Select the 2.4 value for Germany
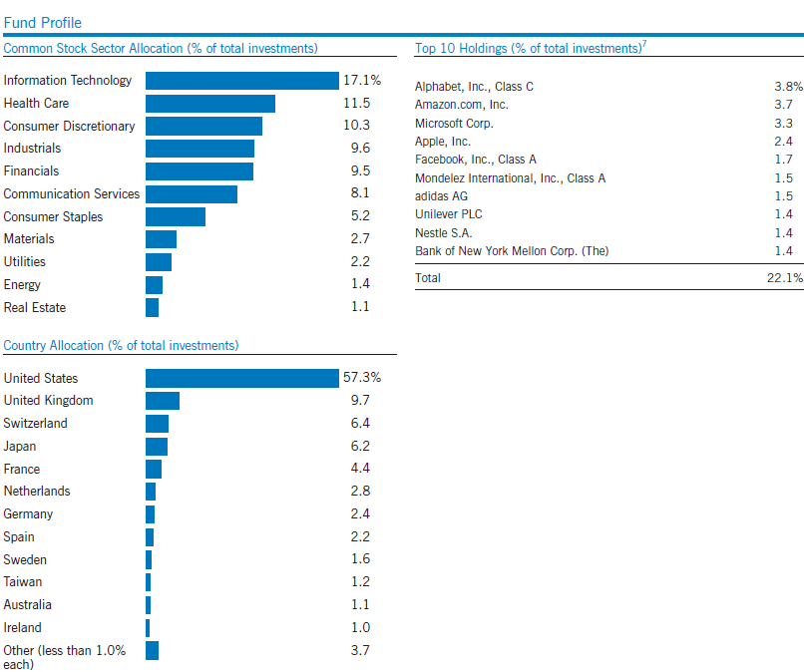804x672 pixels. pyautogui.click(x=360, y=513)
